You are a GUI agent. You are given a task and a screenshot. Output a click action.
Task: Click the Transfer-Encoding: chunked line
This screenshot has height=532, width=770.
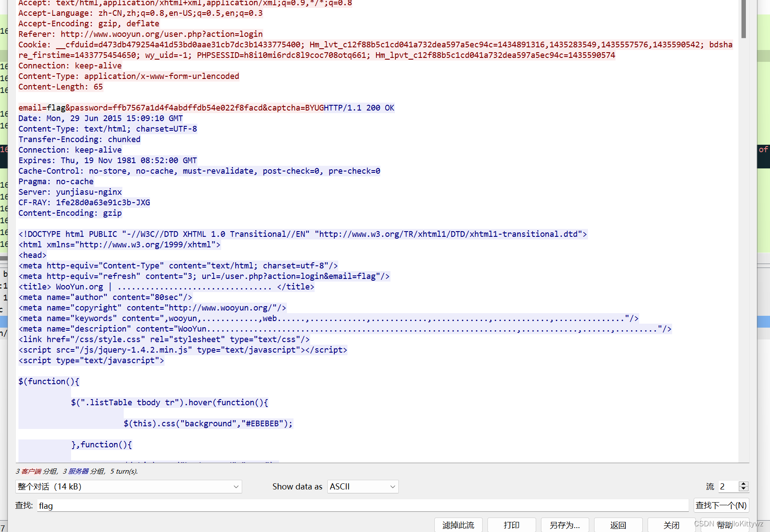pyautogui.click(x=79, y=139)
